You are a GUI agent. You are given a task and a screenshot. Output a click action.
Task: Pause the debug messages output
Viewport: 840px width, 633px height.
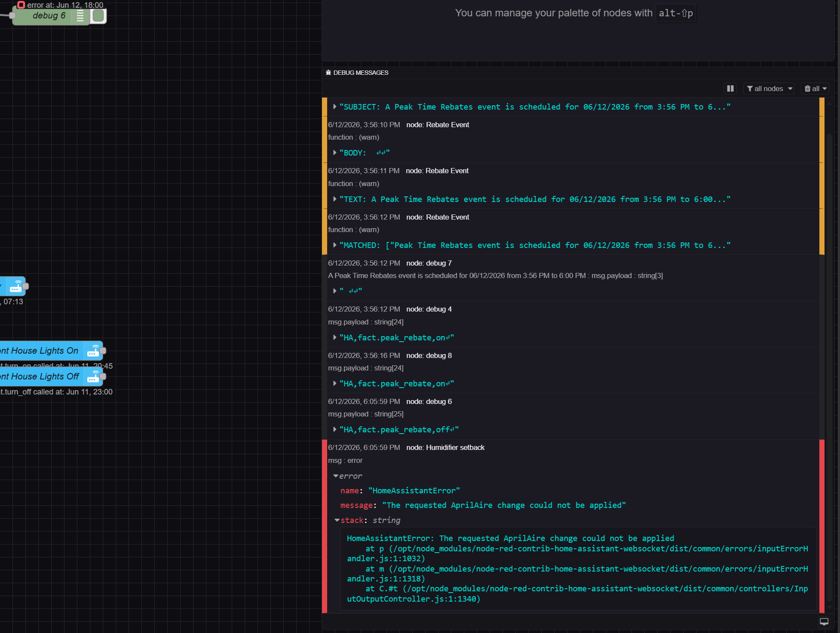click(x=730, y=89)
